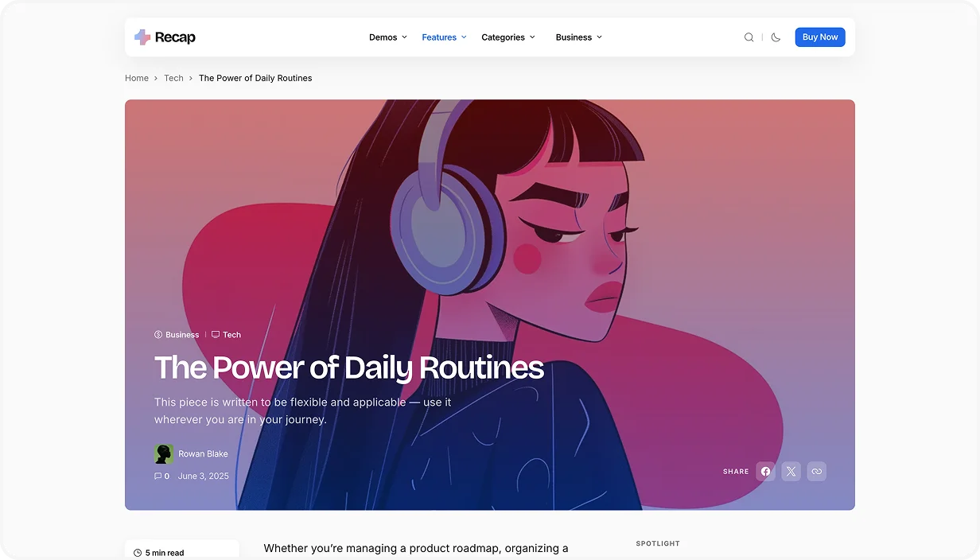This screenshot has height=560, width=980.
Task: Click the clock icon beside 5 min read
Action: tap(138, 553)
